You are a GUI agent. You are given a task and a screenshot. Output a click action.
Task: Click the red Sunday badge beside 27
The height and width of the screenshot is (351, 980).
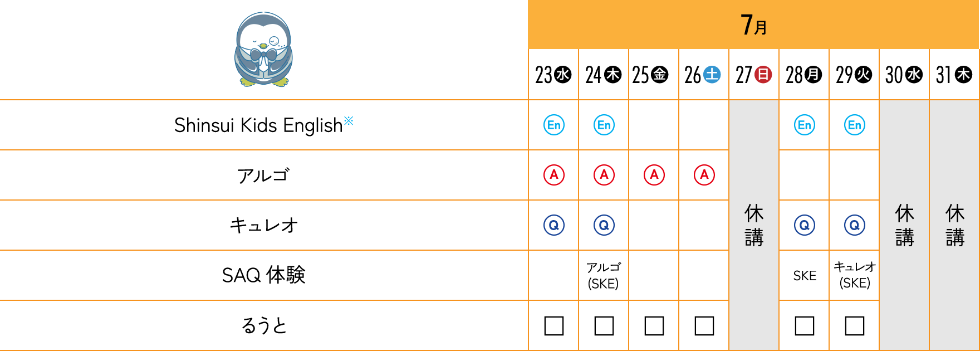(763, 75)
